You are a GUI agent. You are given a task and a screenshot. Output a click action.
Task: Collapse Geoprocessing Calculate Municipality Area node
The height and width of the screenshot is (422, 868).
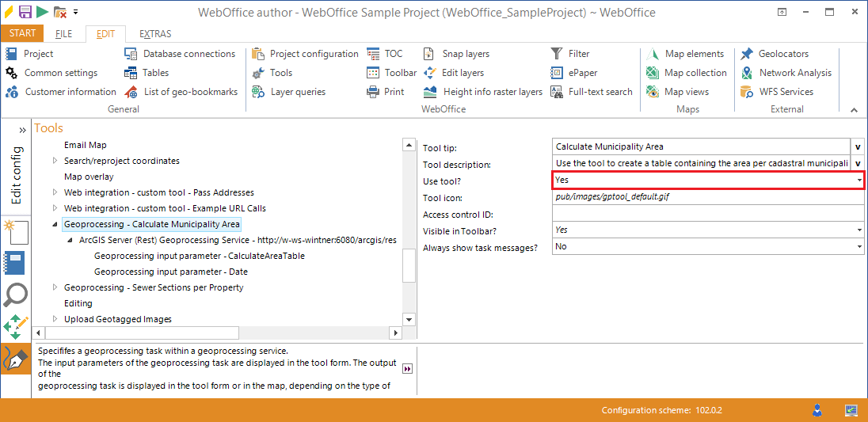[x=55, y=225]
